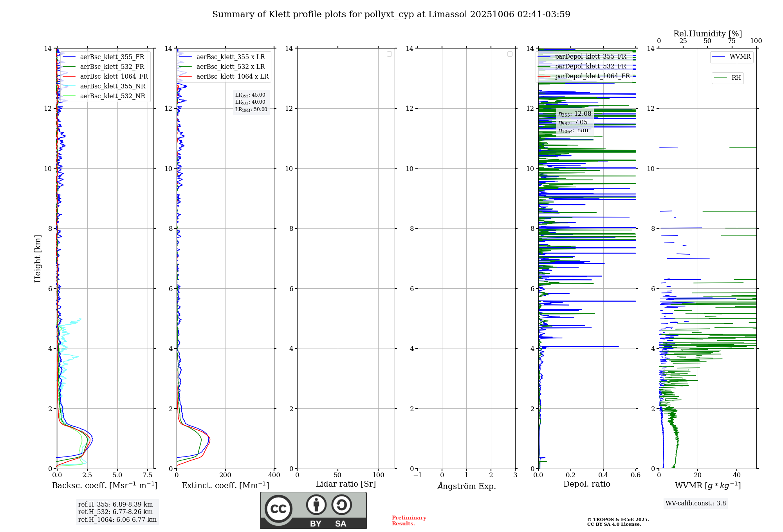Click the aerBsc_klett_532_NR legend entry
The image size is (783, 532).
tap(112, 96)
